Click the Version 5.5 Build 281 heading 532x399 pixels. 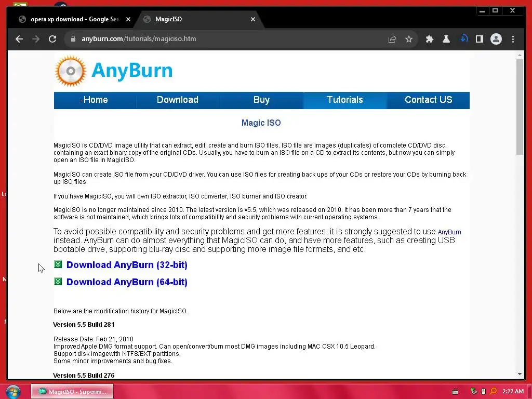(84, 325)
